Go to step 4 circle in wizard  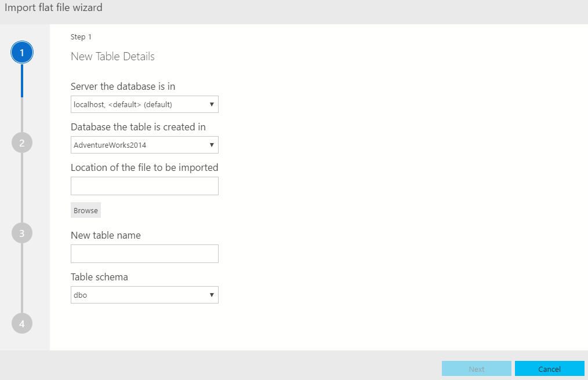click(x=22, y=323)
